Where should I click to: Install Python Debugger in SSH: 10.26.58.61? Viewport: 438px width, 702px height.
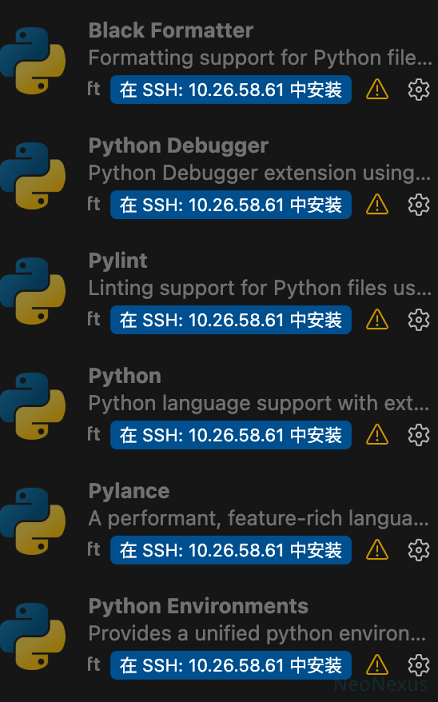[231, 205]
